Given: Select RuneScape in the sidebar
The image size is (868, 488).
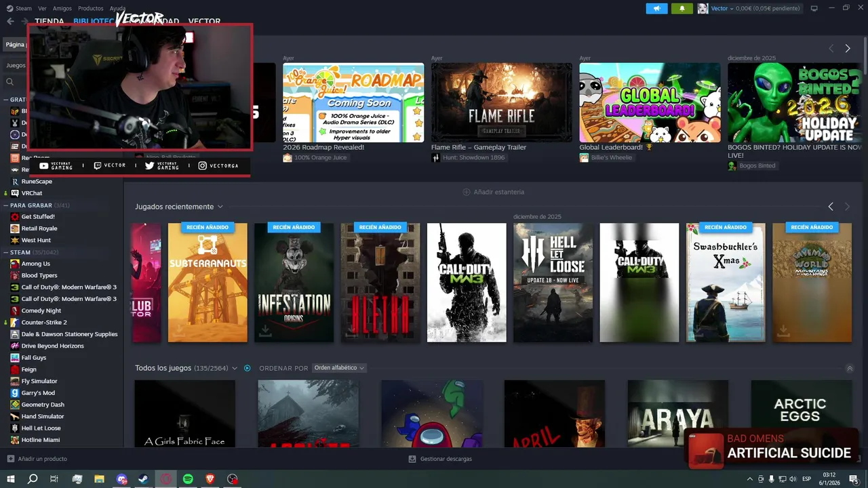Looking at the screenshot, I should coord(37,182).
